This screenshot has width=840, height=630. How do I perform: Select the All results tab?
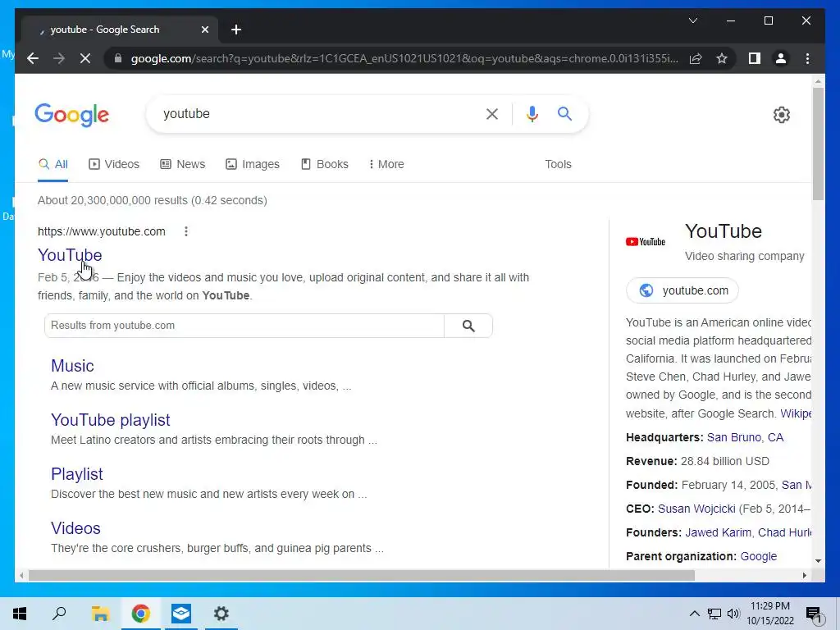point(53,164)
